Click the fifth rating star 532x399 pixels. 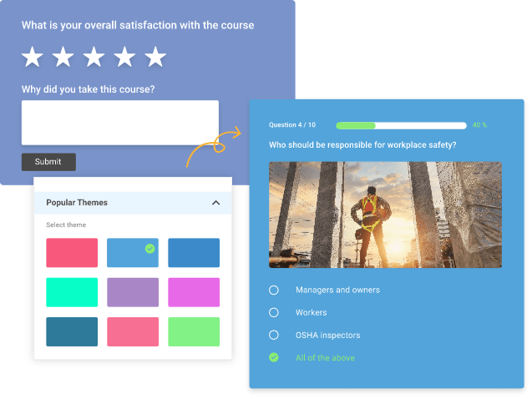pos(155,58)
